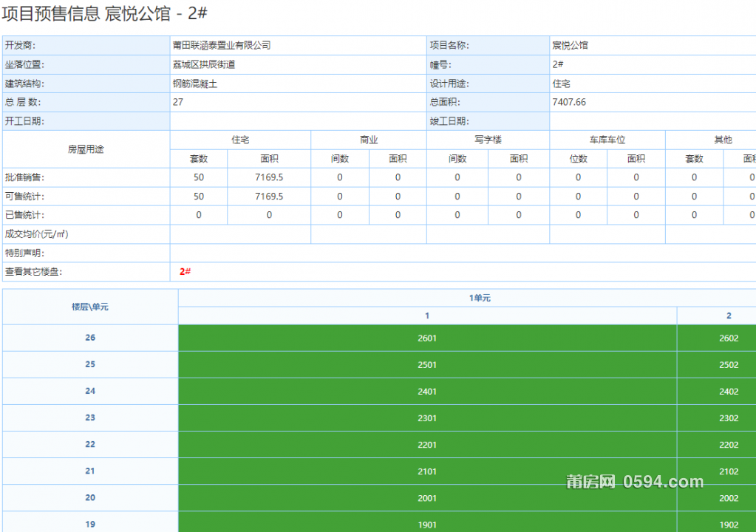
Task: Click the structure value 钢筋混凝土
Action: (x=195, y=83)
